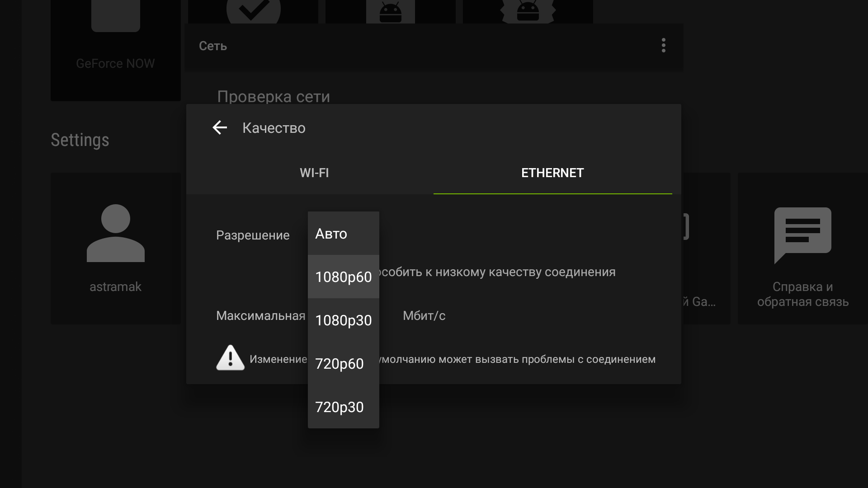This screenshot has width=868, height=488.
Task: Choose 1080p60 from the resolution list
Action: (344, 277)
